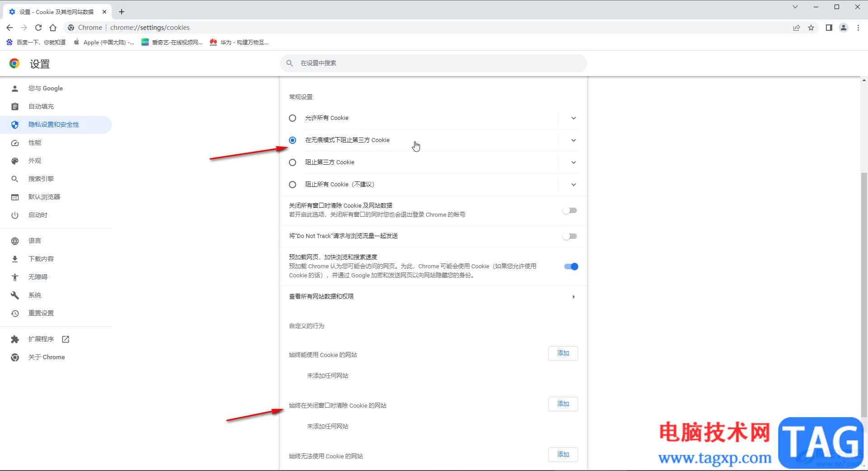
Task: Click the Chrome logo next to 设置
Action: [x=14, y=64]
